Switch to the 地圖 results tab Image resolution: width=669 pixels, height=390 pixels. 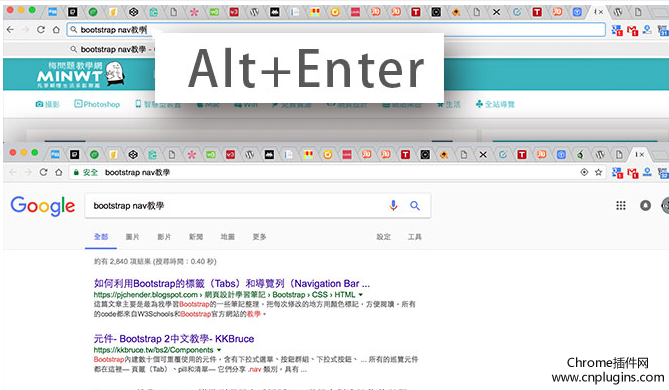pyautogui.click(x=227, y=237)
